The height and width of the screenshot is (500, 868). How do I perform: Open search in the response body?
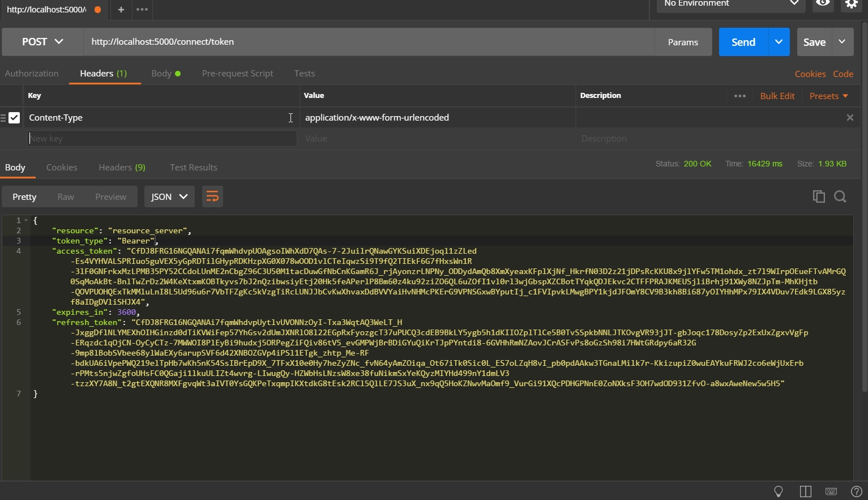tap(840, 196)
